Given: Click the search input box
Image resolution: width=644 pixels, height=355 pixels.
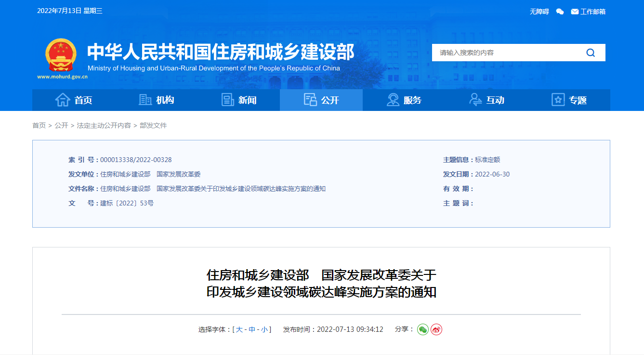Looking at the screenshot, I should 506,53.
